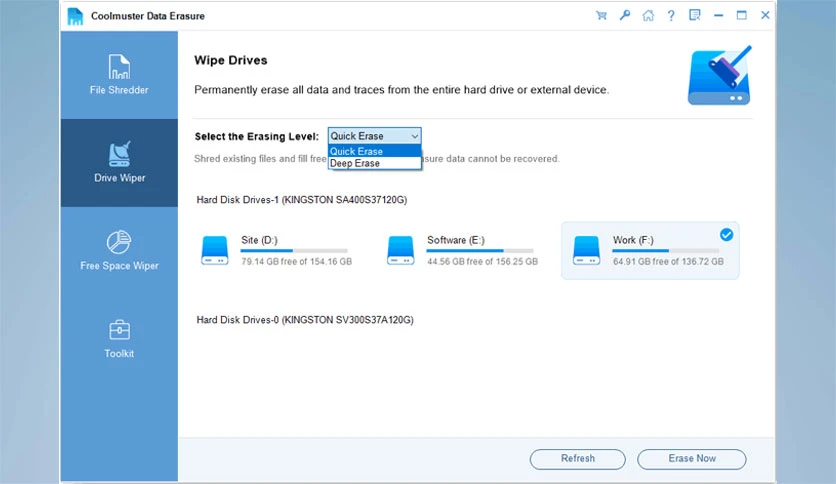Screen dimensions: 836x484
Task: Click the key registration icon
Action: (625, 15)
